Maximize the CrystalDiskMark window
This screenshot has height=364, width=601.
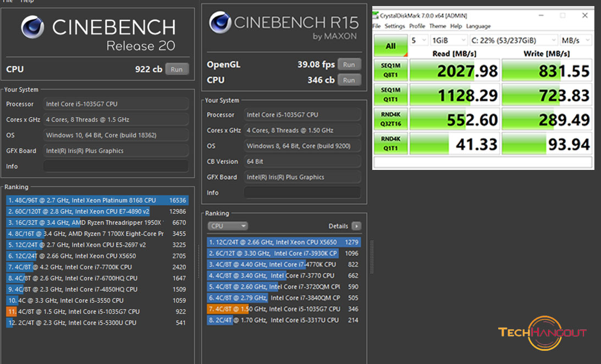(563, 15)
